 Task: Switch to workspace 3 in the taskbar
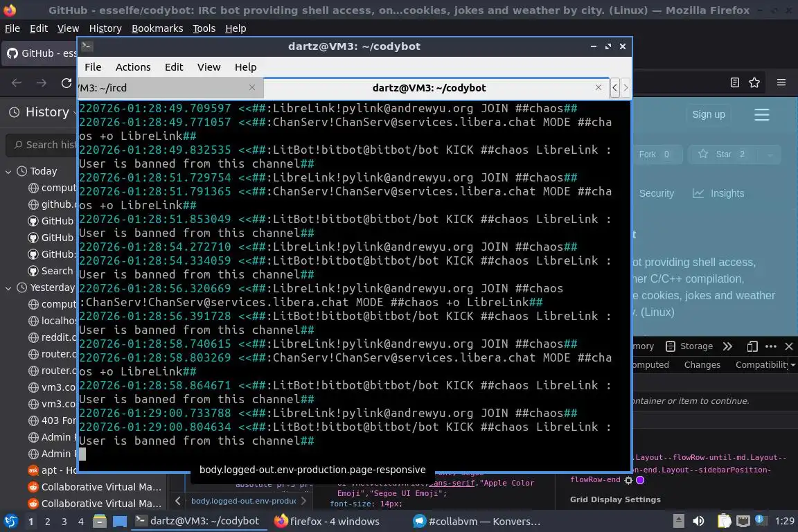tap(64, 522)
